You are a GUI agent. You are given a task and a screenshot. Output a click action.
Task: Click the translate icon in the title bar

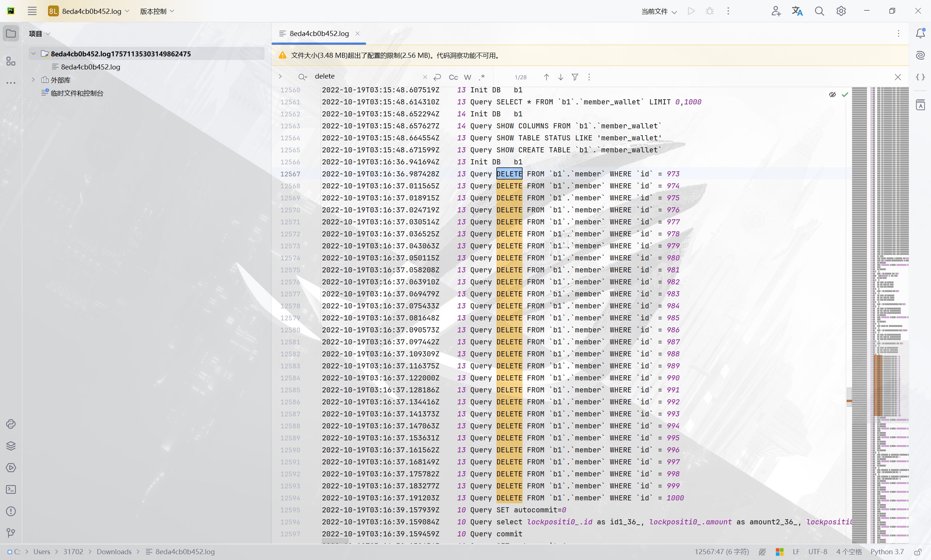(x=797, y=11)
